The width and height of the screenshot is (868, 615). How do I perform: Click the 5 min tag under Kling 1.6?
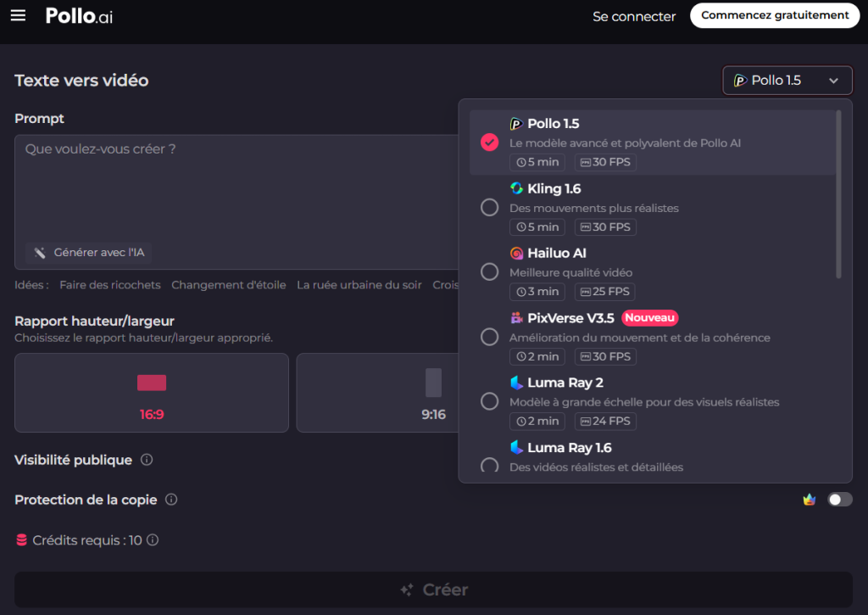(537, 227)
